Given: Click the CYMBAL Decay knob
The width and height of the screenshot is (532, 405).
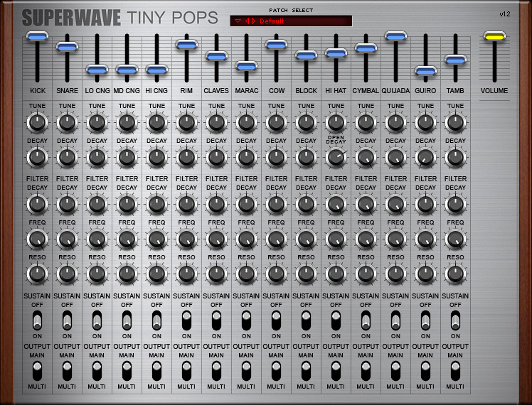Looking at the screenshot, I should click(x=366, y=157).
